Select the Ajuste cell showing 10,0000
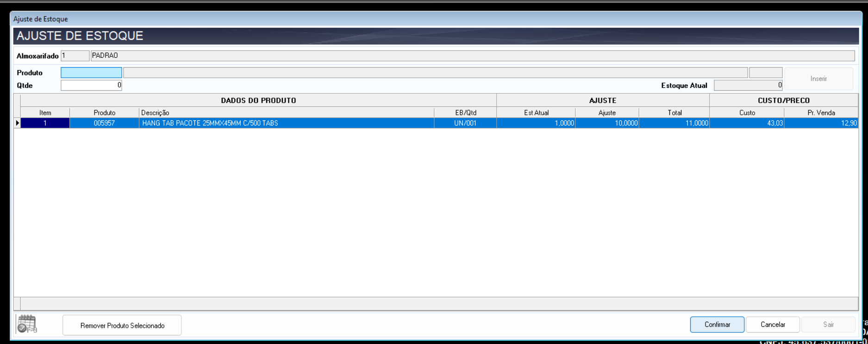Viewport: 868px width, 344px height. click(607, 123)
